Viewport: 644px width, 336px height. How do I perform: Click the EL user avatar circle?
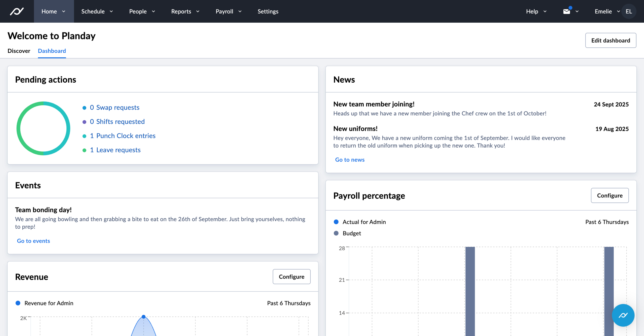tap(628, 11)
